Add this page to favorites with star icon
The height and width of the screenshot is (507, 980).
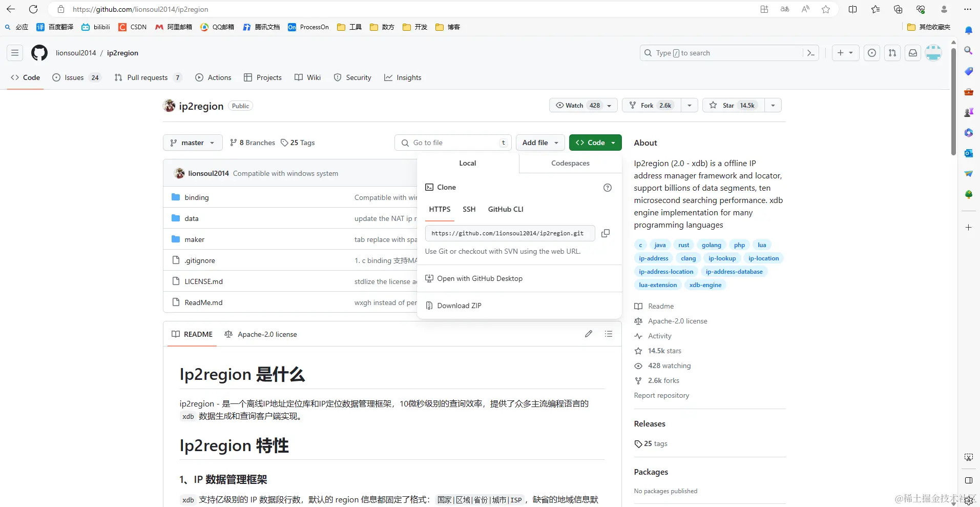(826, 9)
